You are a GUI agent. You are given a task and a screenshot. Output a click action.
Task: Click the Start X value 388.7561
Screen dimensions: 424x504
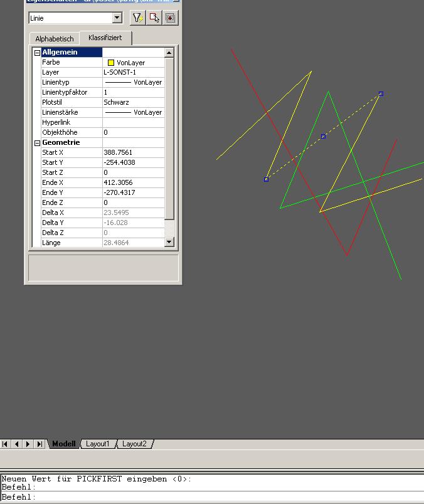click(133, 152)
